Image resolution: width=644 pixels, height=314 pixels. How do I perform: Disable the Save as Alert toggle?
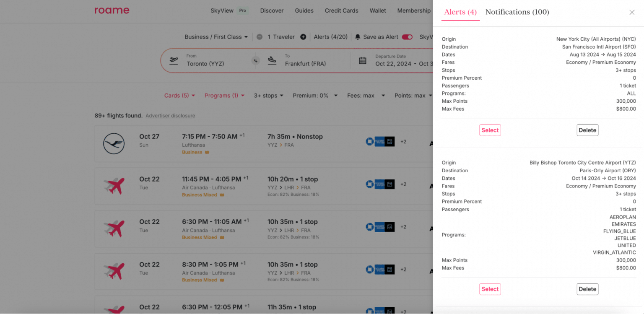click(x=407, y=37)
